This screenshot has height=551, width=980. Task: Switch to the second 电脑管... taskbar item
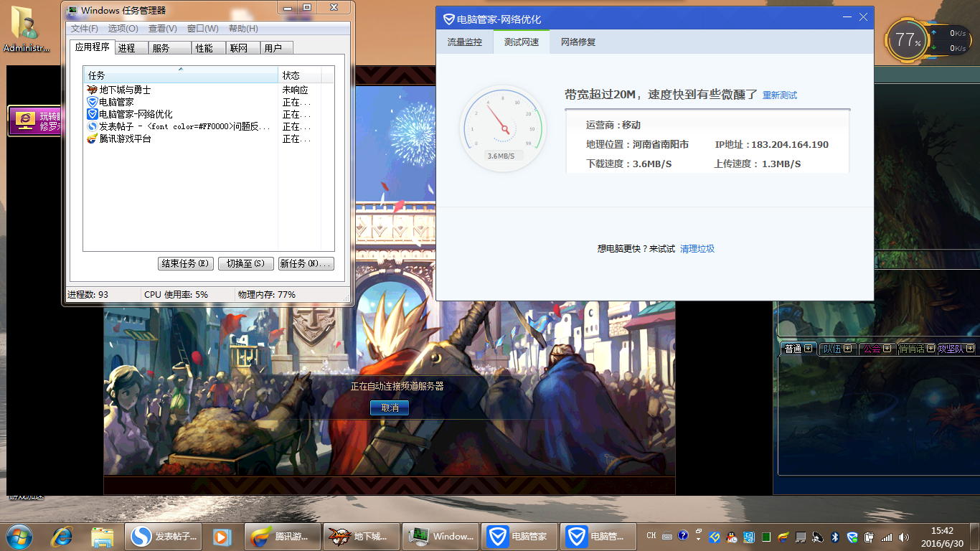(x=598, y=536)
